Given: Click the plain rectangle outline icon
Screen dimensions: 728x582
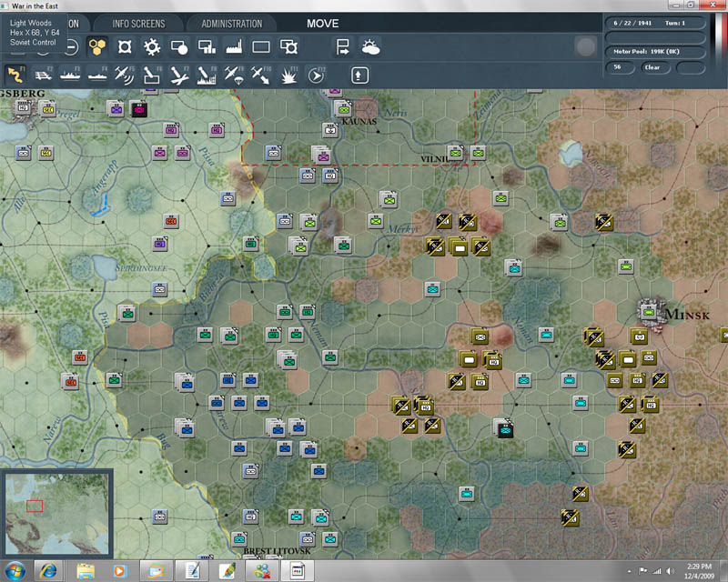Looking at the screenshot, I should [x=261, y=47].
